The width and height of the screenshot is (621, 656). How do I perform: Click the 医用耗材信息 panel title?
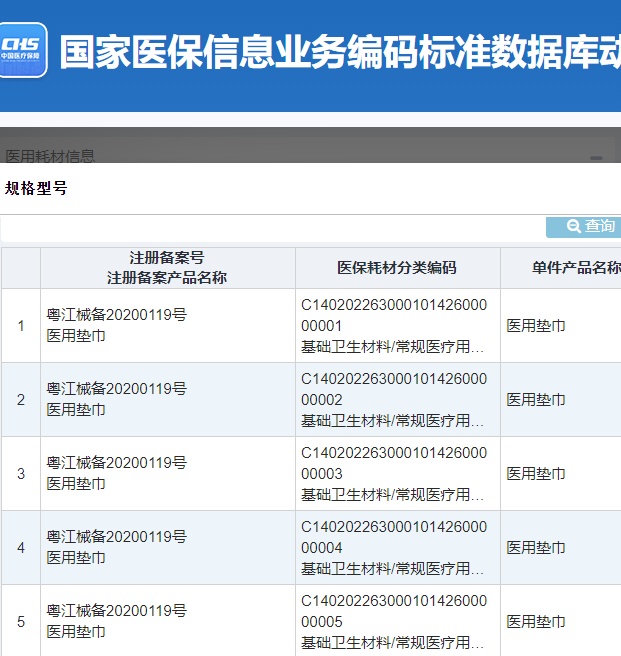pyautogui.click(x=51, y=156)
